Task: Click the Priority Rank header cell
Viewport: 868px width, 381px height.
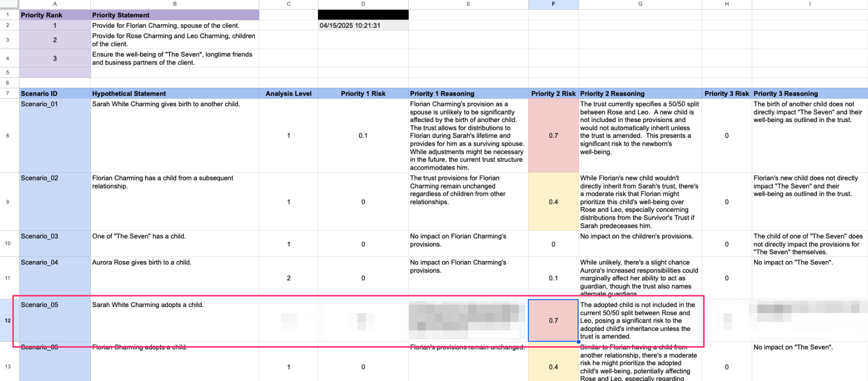Action: pos(55,15)
